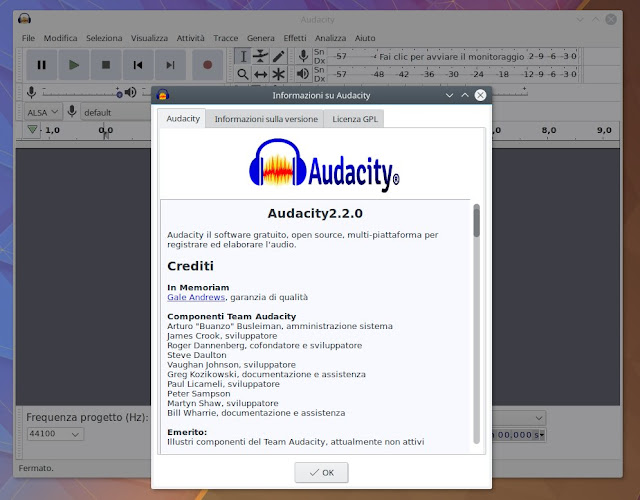Open the Analizza menu
Image resolution: width=640 pixels, height=500 pixels.
[331, 38]
